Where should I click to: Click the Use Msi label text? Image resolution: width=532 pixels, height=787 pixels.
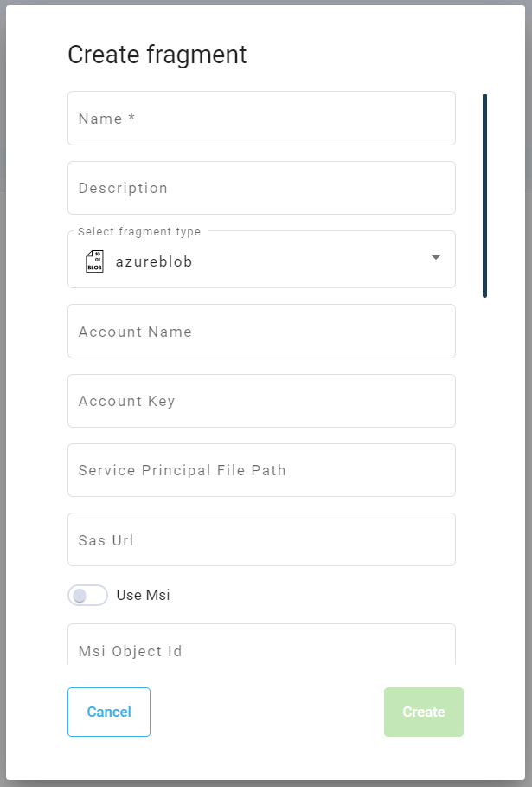[x=143, y=596]
